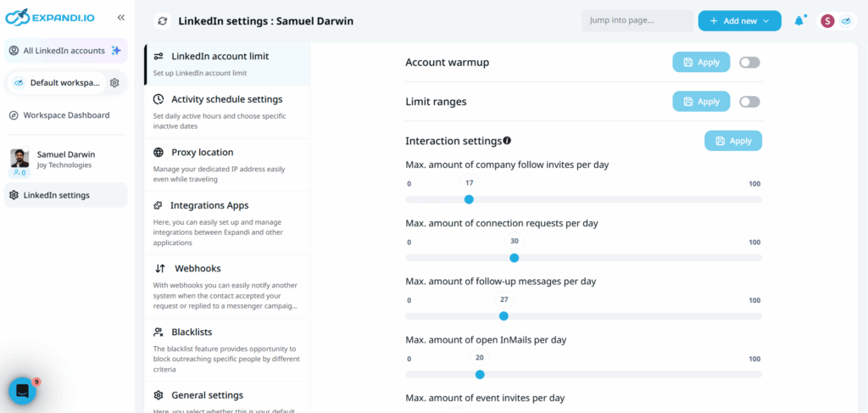868x413 pixels.
Task: Open Workspace Dashboard link
Action: 66,115
